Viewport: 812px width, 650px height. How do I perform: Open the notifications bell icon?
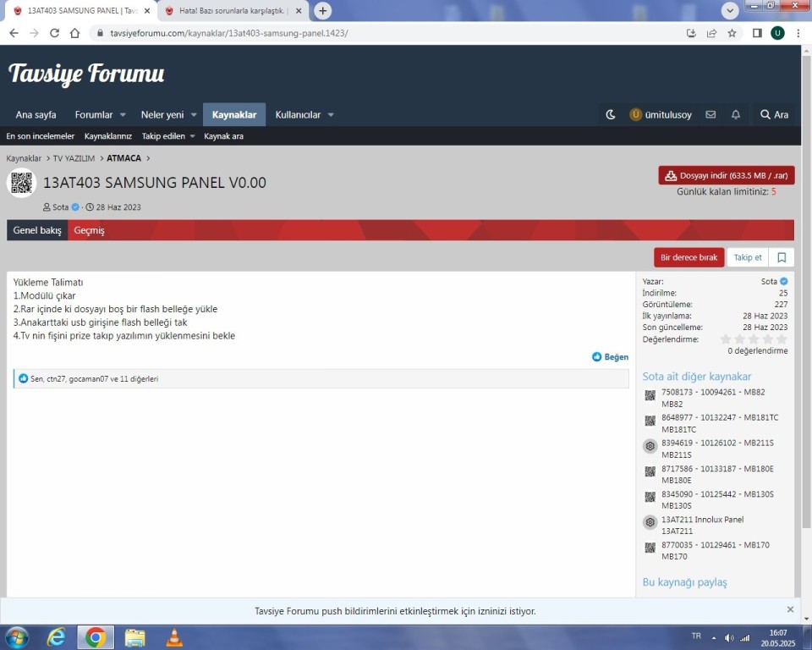pyautogui.click(x=735, y=114)
